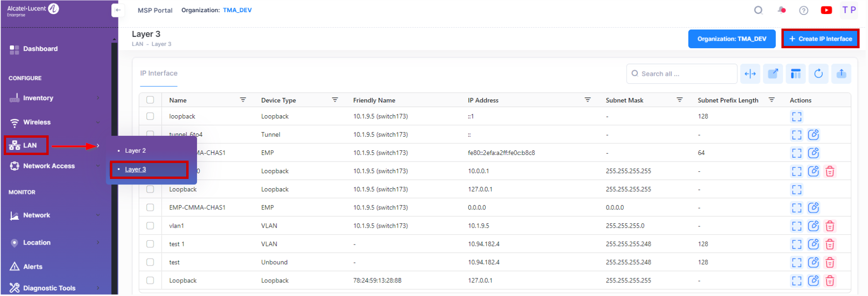Click the refresh icon in the table toolbar
The image size is (868, 296).
coord(818,74)
